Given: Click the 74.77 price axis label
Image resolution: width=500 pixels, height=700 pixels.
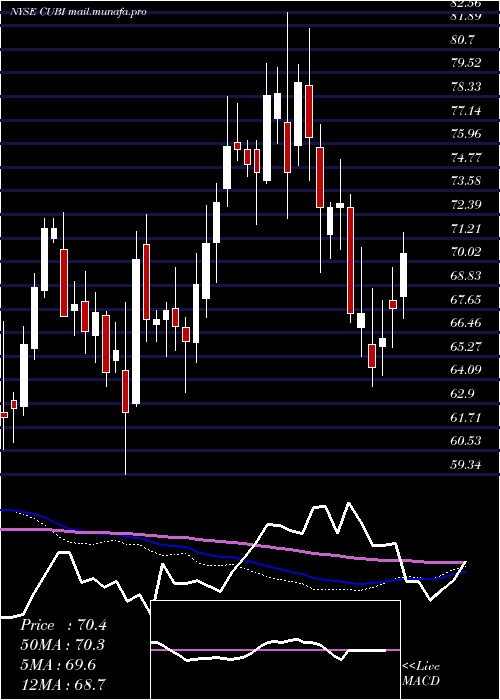Looking at the screenshot, I should click(466, 158).
